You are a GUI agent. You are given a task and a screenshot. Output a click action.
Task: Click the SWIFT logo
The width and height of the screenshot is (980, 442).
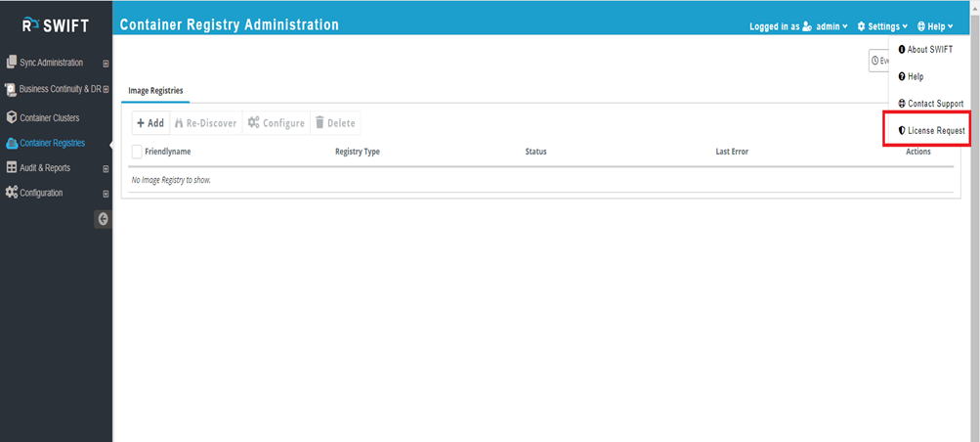point(56,25)
